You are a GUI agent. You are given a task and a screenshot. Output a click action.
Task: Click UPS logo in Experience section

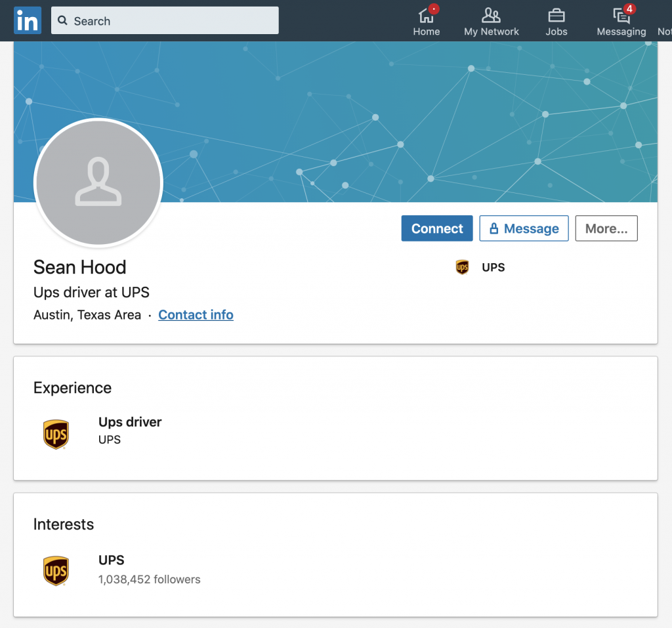[x=56, y=434]
